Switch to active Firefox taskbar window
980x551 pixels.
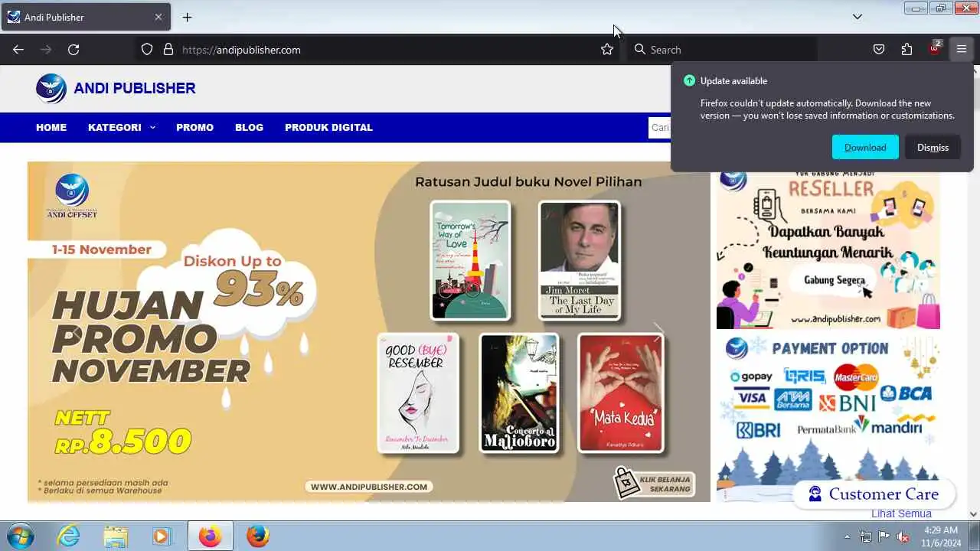[x=210, y=536]
